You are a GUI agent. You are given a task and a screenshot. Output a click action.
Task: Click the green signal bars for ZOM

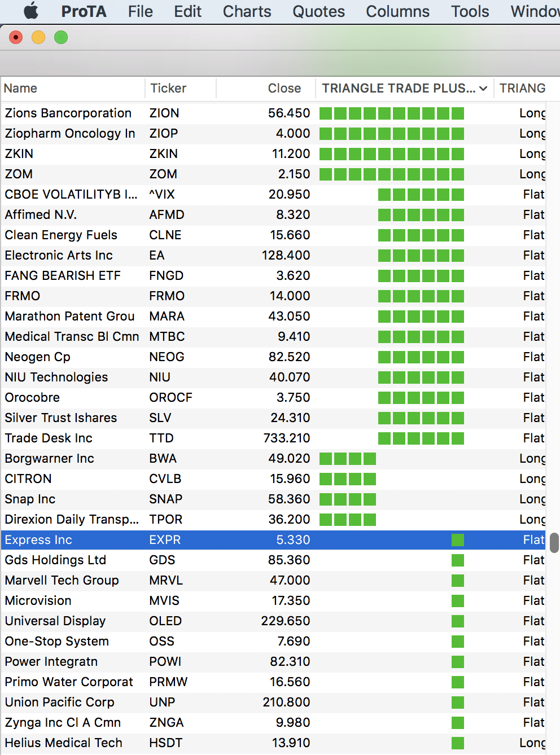coord(392,174)
